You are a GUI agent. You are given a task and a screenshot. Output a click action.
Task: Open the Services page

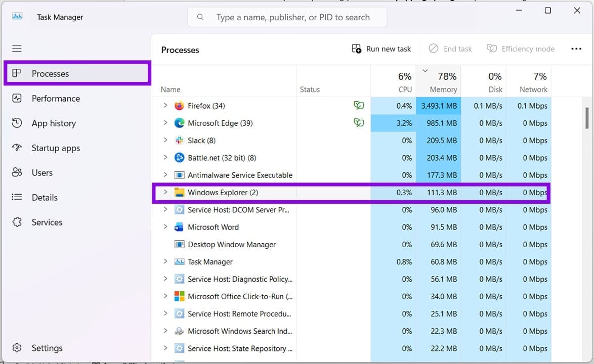coord(77,222)
